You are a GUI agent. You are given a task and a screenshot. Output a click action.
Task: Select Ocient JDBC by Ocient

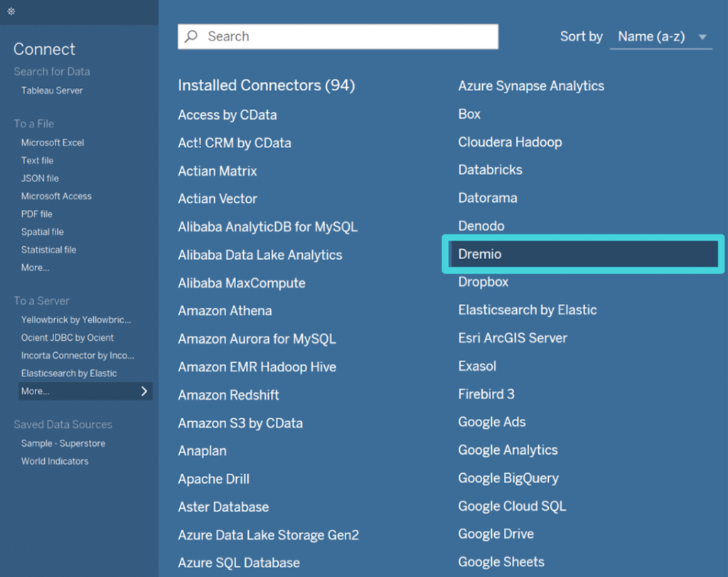[68, 338]
